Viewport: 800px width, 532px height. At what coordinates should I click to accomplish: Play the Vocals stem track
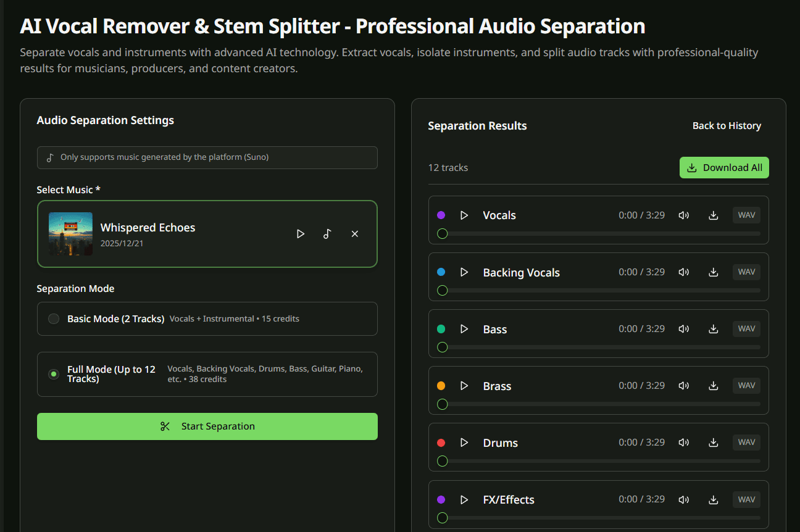[464, 215]
